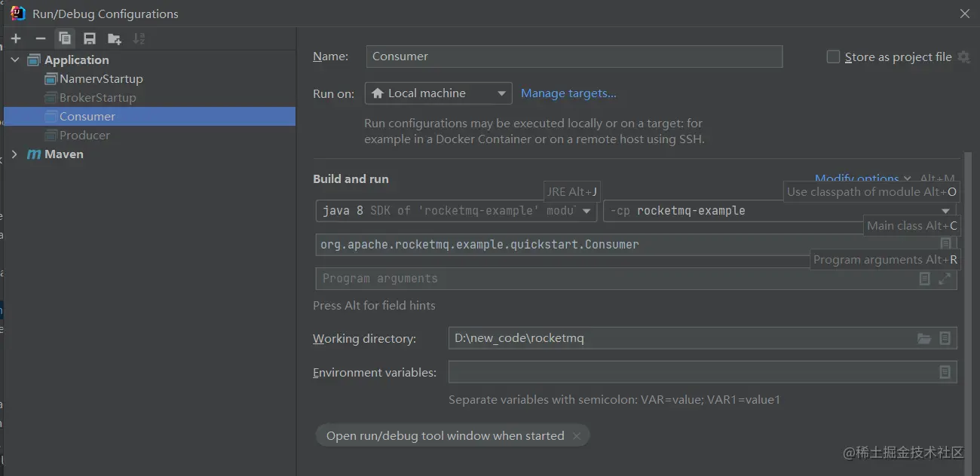Click the Name input field
The width and height of the screenshot is (980, 476).
tap(574, 56)
